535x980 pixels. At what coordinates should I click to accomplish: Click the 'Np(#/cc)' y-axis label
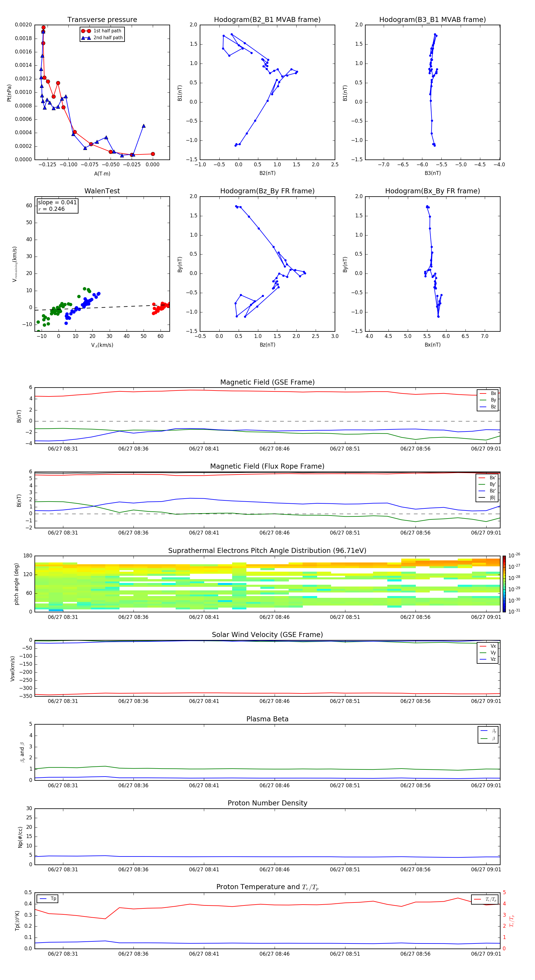coord(20,837)
